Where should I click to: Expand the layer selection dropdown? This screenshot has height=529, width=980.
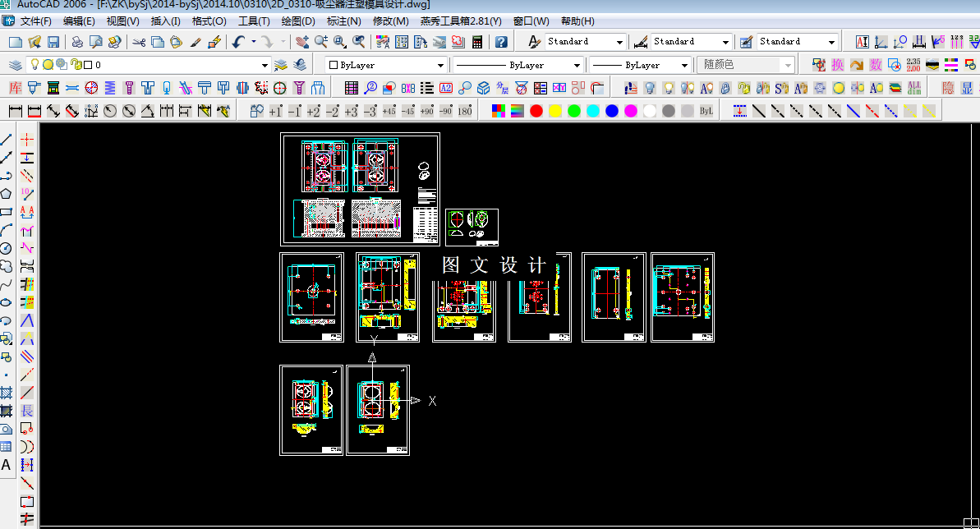[x=265, y=65]
